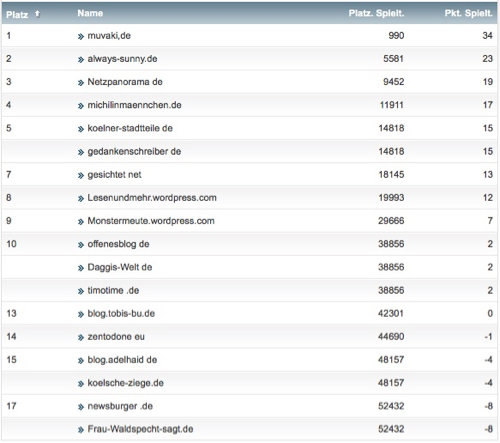This screenshot has width=500, height=443.
Task: Open the Frau-Waldspecht-sagt.de link
Action: click(140, 429)
